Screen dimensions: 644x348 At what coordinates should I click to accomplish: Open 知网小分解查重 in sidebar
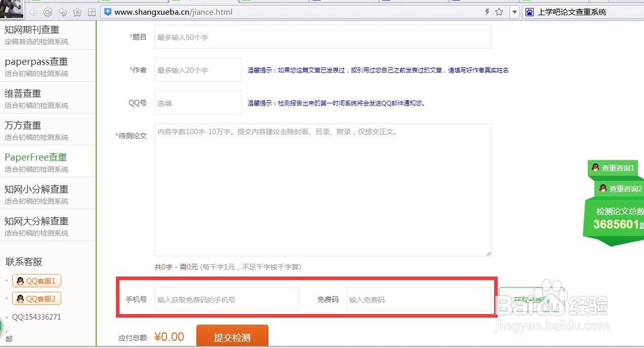coord(48,193)
